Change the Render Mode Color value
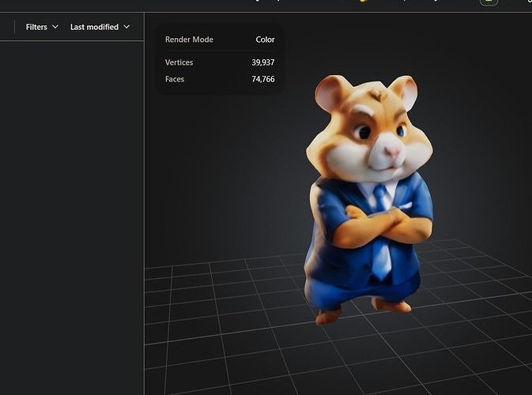Image resolution: width=532 pixels, height=395 pixels. point(265,39)
